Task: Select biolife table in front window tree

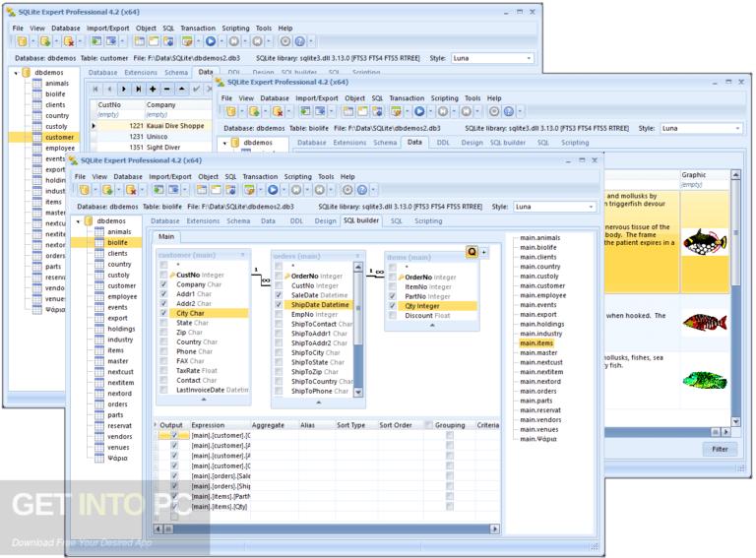Action: [x=118, y=242]
